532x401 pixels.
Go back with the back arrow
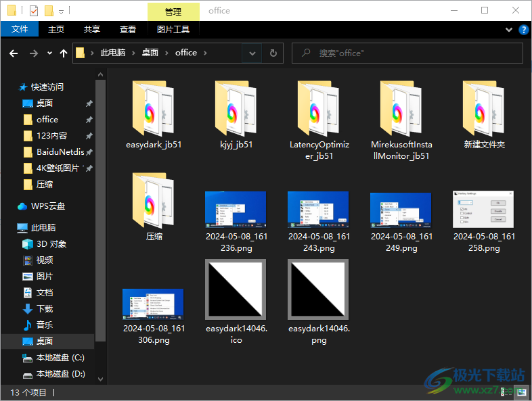click(14, 53)
